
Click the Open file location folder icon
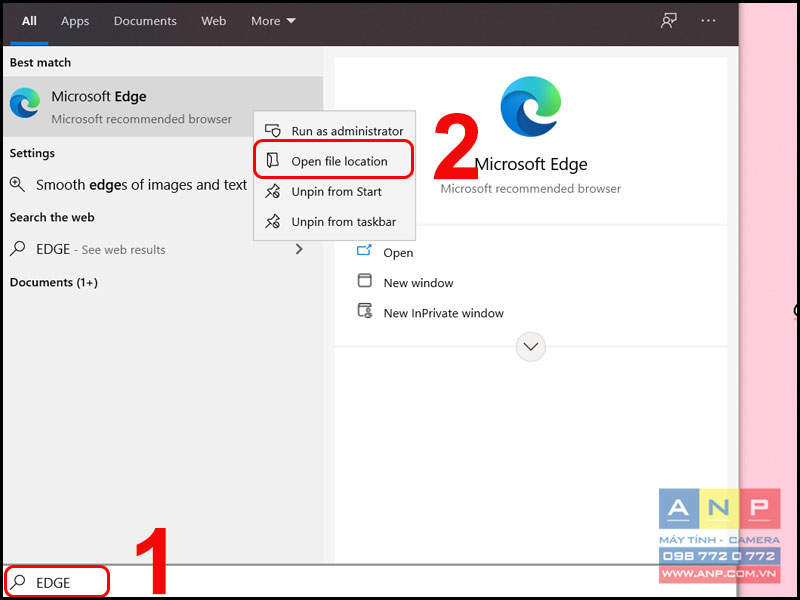273,160
